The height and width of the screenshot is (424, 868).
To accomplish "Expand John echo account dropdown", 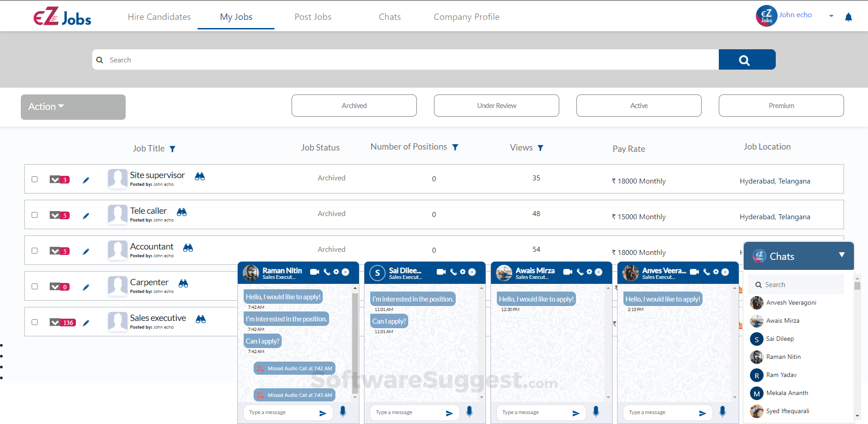I will point(831,15).
